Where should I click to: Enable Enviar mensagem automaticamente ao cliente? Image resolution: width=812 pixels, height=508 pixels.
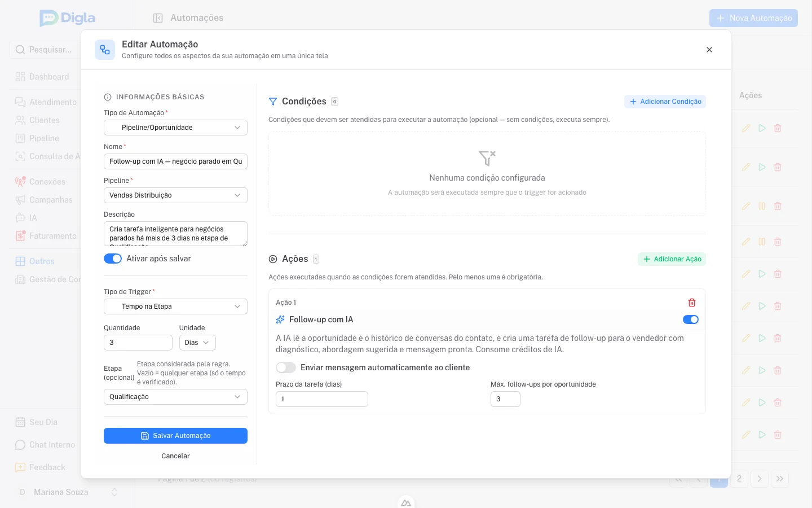click(286, 367)
